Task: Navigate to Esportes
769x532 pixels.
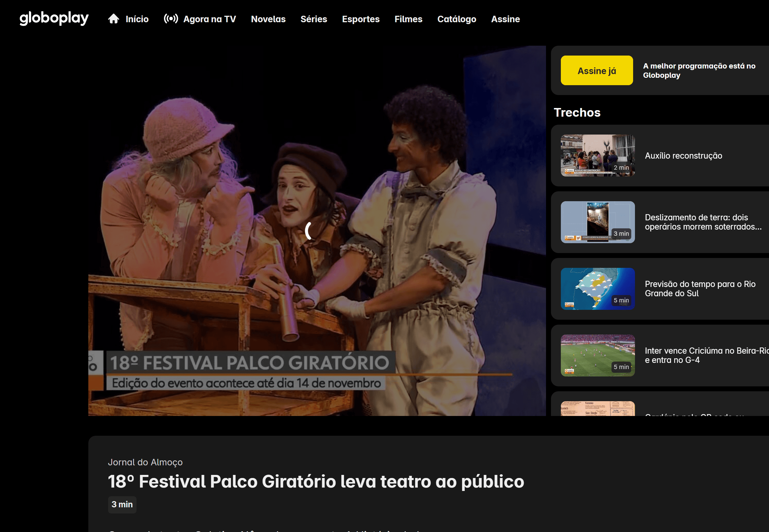Action: click(361, 19)
